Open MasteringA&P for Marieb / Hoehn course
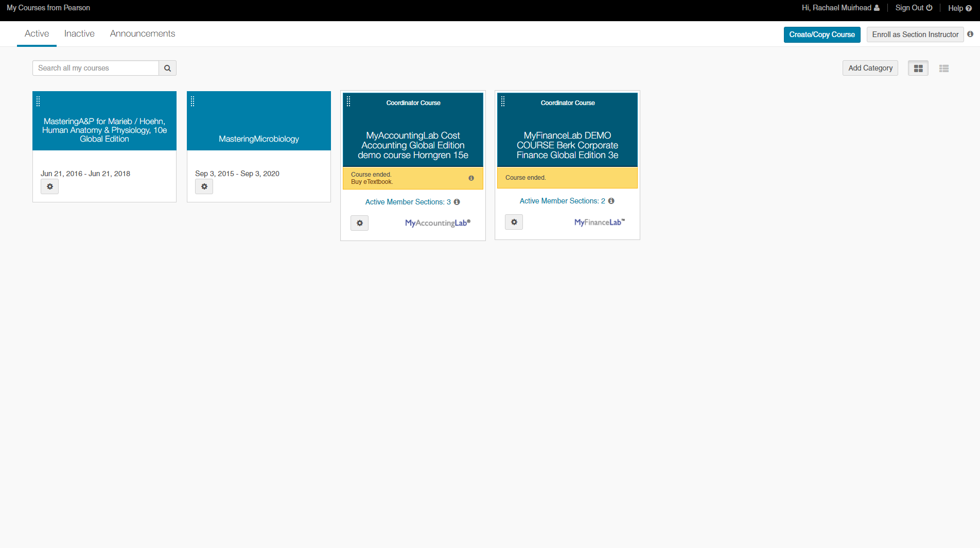Screen dimensions: 980x548 coord(104,130)
